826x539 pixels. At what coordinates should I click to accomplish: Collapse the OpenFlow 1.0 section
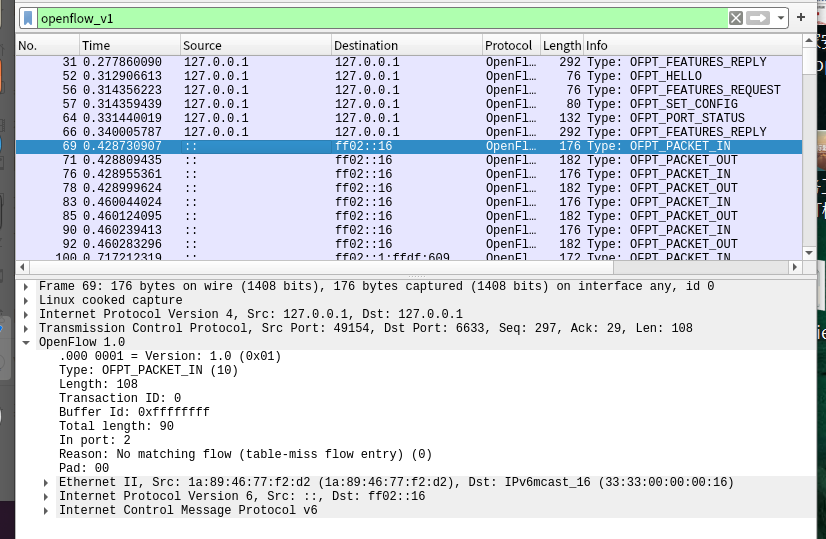click(x=26, y=342)
